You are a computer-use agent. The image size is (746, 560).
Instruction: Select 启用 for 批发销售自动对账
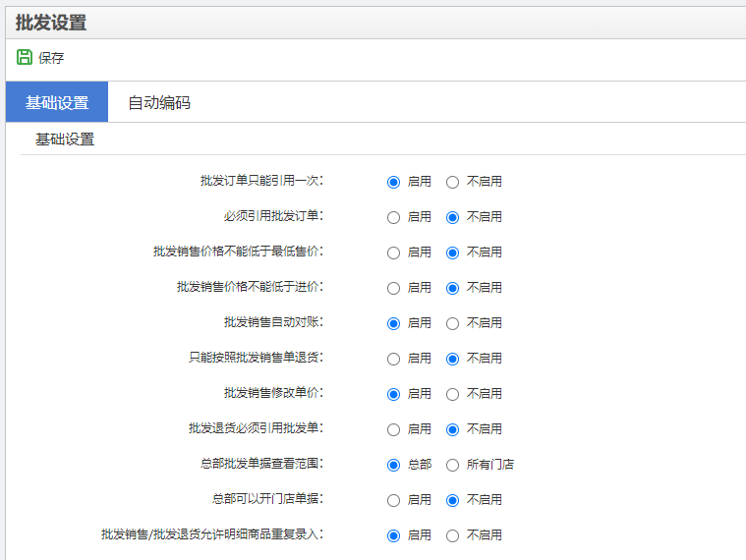tap(393, 324)
